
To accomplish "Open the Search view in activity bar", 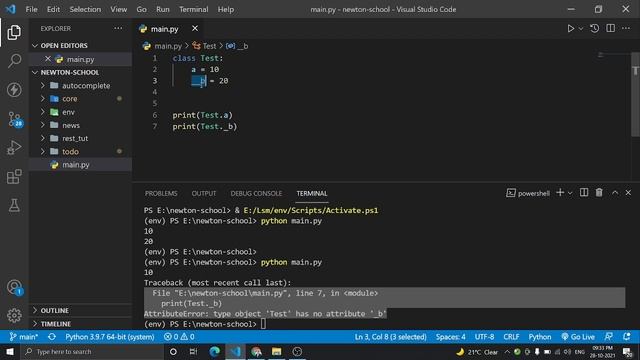I will tap(14, 61).
